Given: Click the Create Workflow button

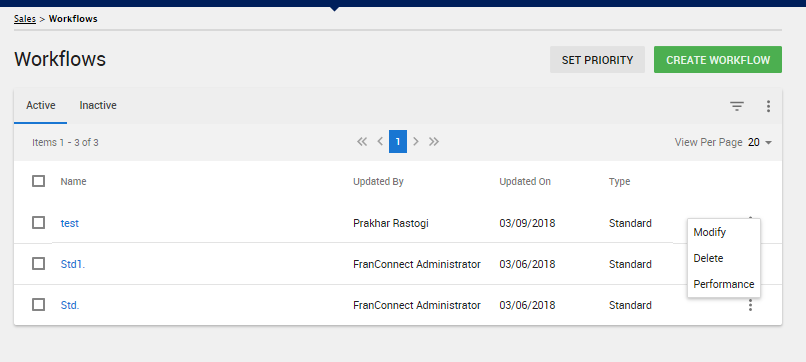Looking at the screenshot, I should [x=718, y=60].
